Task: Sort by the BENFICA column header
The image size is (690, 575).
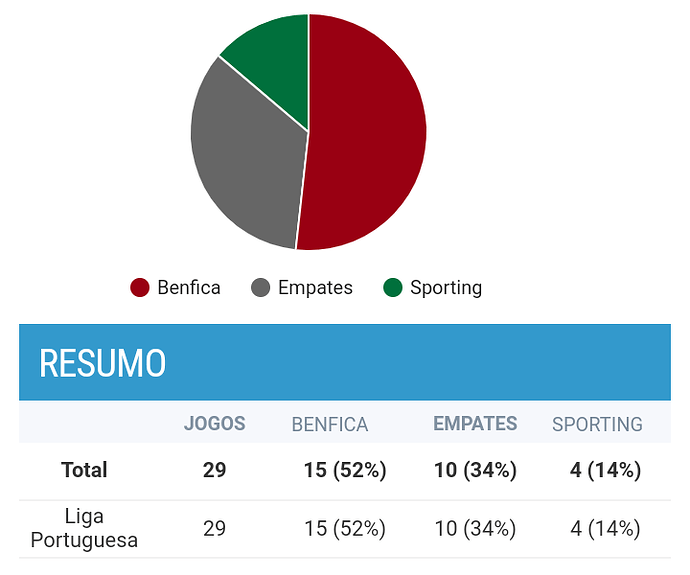Action: 330,425
